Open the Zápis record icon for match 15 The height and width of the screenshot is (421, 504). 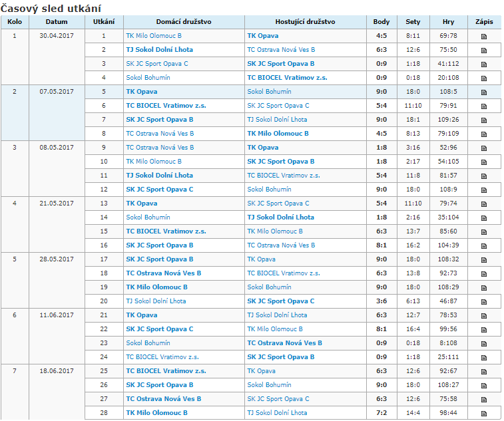pos(484,232)
